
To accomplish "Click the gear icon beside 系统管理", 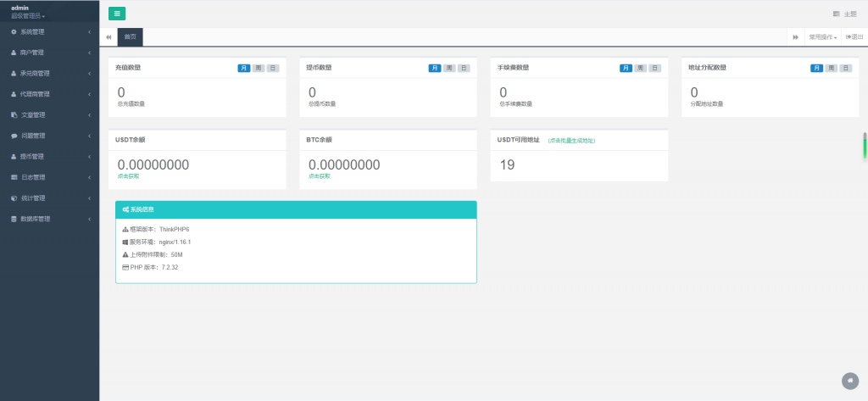I will point(14,32).
